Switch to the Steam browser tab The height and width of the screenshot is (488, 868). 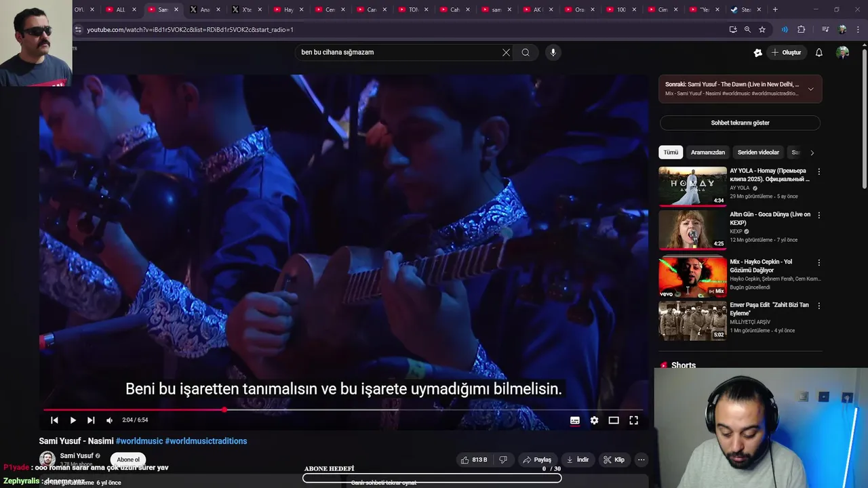(x=746, y=9)
